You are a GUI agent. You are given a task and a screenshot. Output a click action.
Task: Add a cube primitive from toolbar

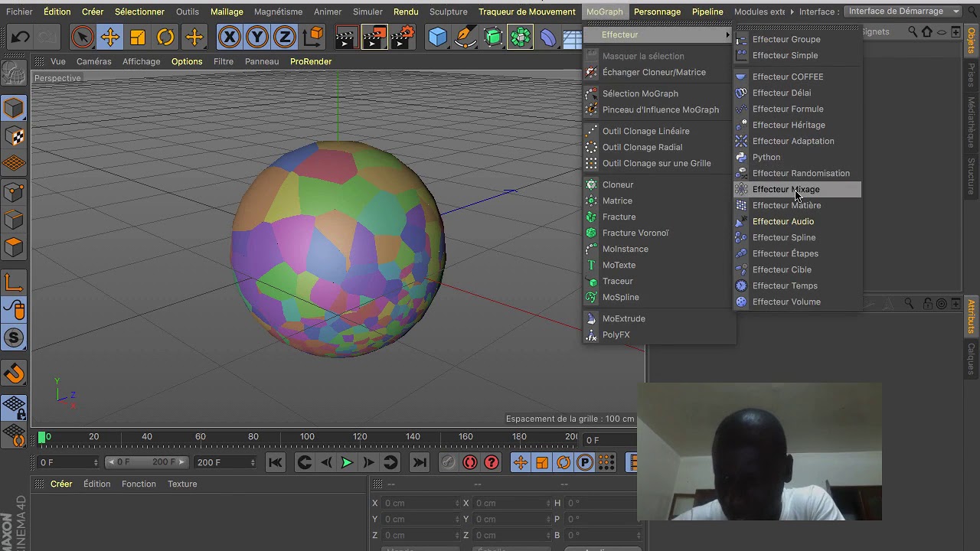pyautogui.click(x=437, y=37)
